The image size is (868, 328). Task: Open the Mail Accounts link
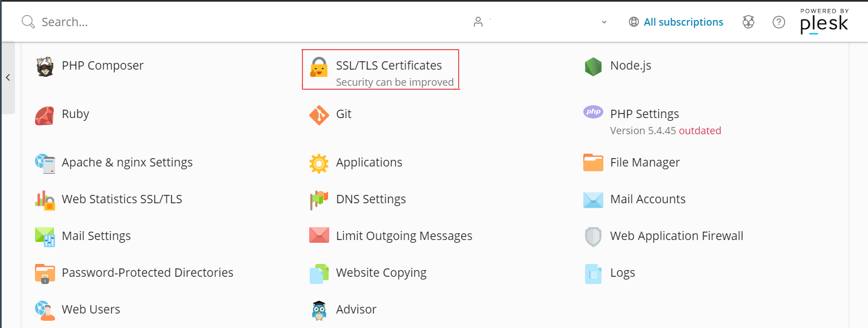click(648, 199)
